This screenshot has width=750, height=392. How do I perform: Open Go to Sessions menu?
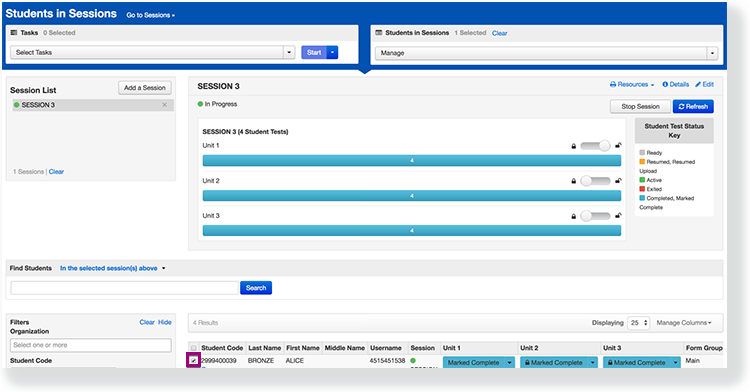(x=150, y=15)
